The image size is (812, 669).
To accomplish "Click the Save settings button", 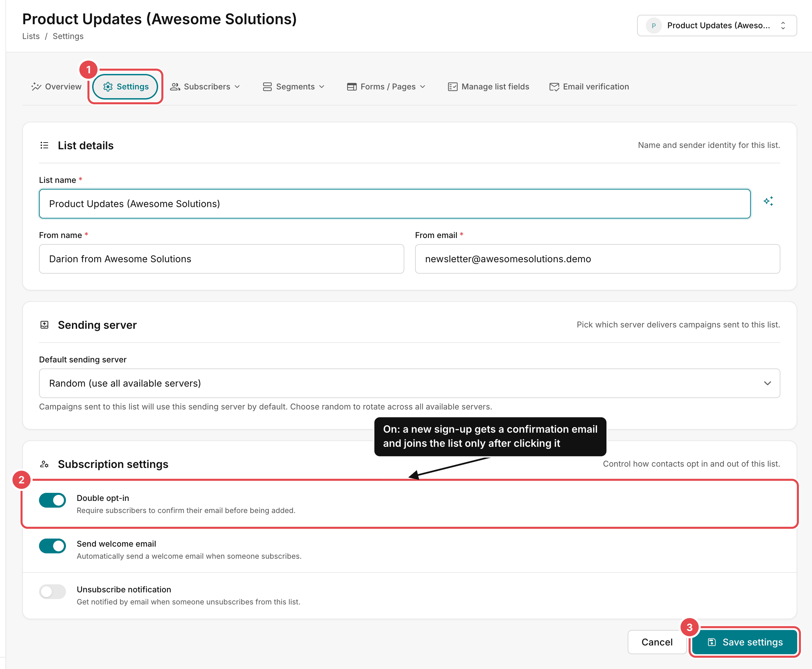I will (745, 642).
